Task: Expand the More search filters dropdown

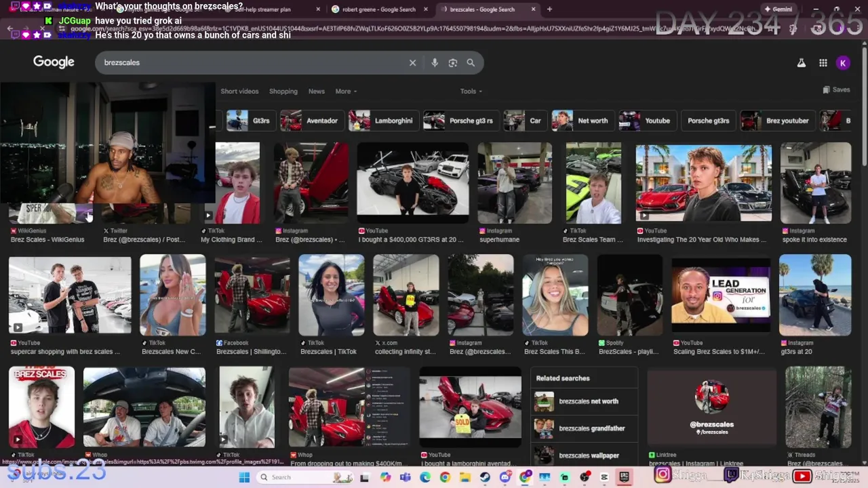Action: (x=346, y=91)
